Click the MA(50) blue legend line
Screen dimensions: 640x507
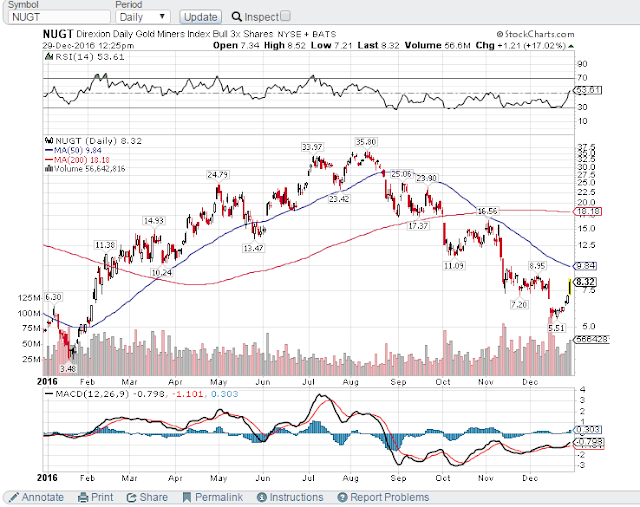pyautogui.click(x=49, y=151)
